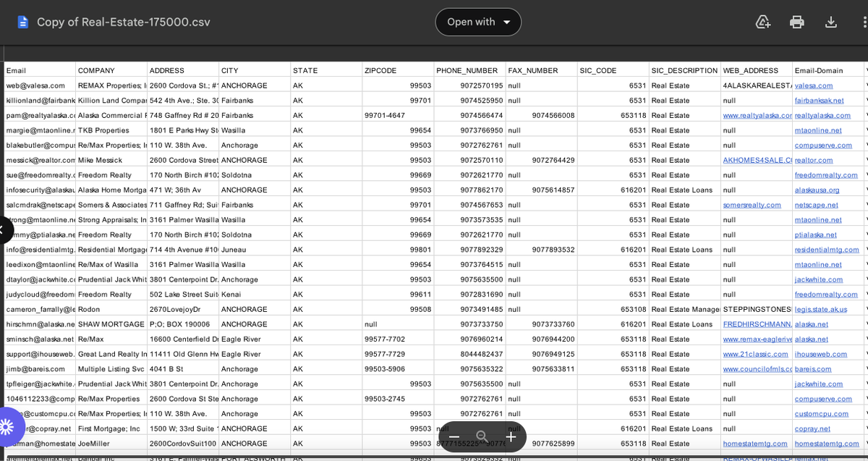Open the alaskausa.org link
Image resolution: width=868 pixels, height=461 pixels.
(817, 190)
